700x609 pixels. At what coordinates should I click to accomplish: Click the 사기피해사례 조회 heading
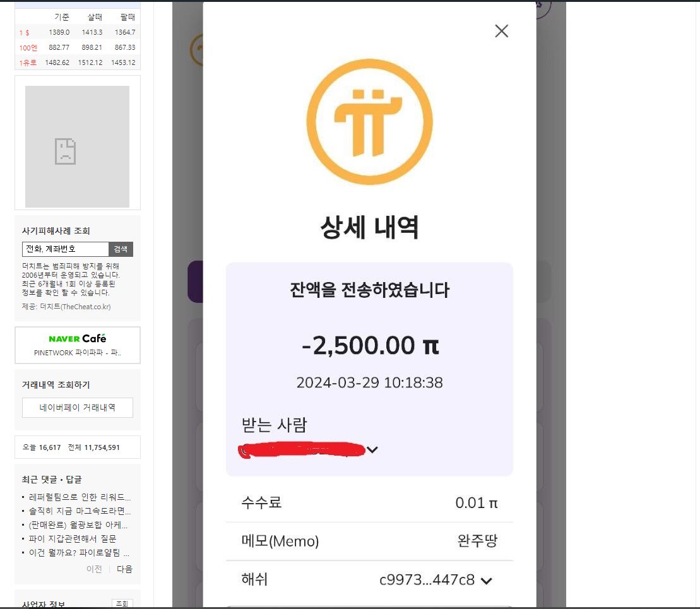56,231
